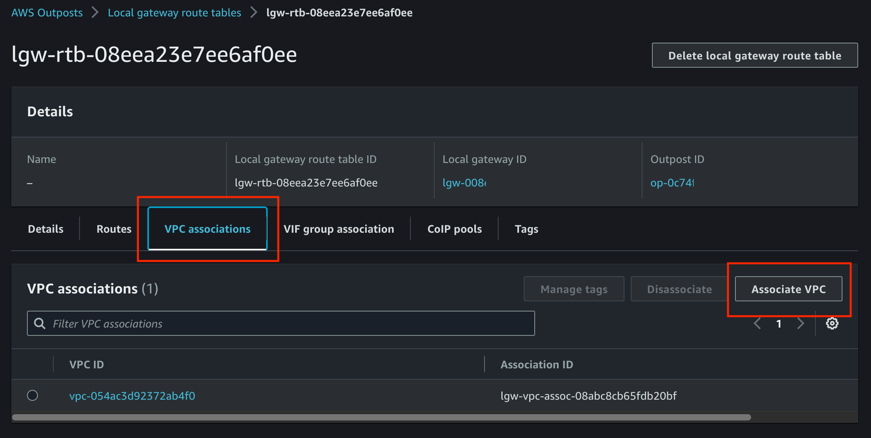Open VIF group association tab
871x438 pixels.
[x=339, y=229]
